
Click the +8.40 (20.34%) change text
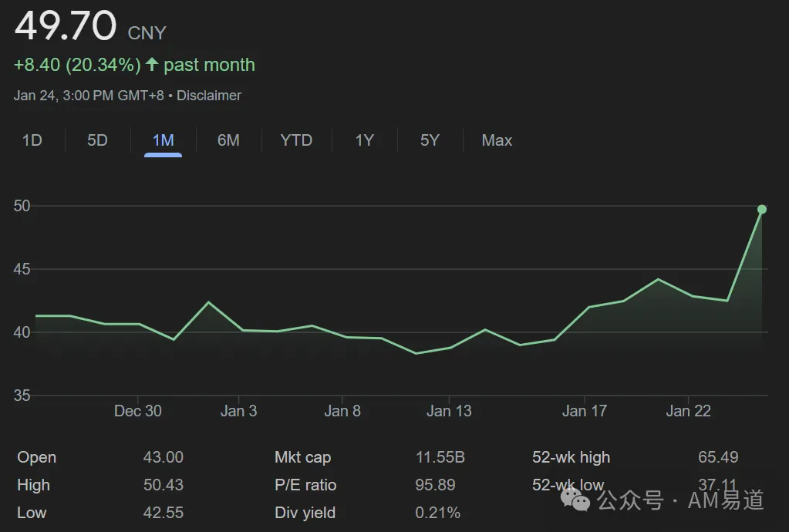coord(77,65)
